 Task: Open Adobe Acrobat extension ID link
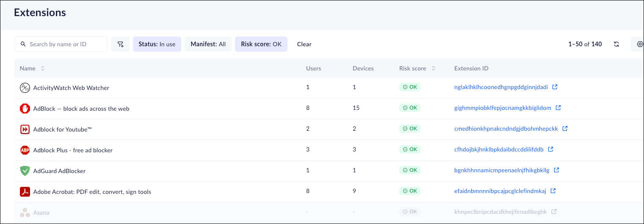click(500, 191)
